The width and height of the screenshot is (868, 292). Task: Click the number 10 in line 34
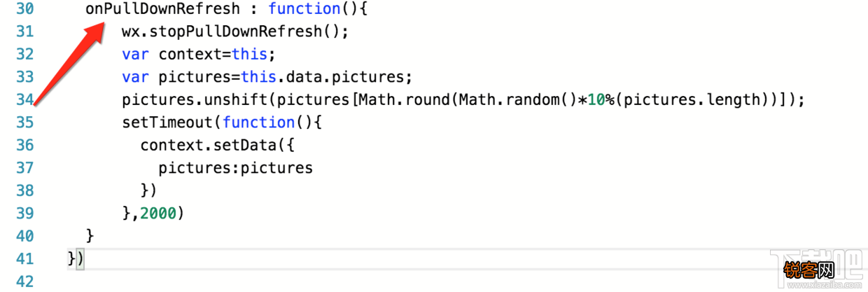click(596, 100)
